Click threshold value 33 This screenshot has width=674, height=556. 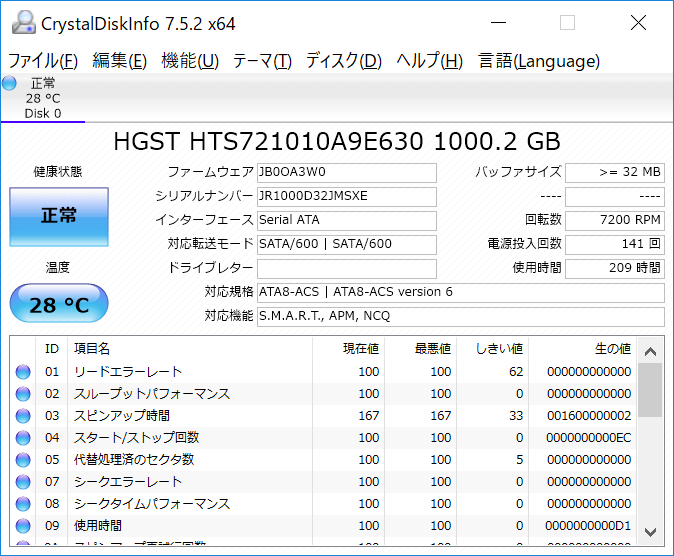(x=516, y=415)
